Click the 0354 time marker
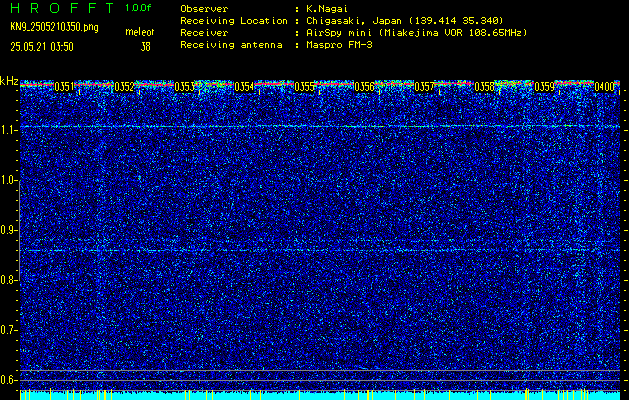Screen dimensions: 629x400 tap(244, 87)
